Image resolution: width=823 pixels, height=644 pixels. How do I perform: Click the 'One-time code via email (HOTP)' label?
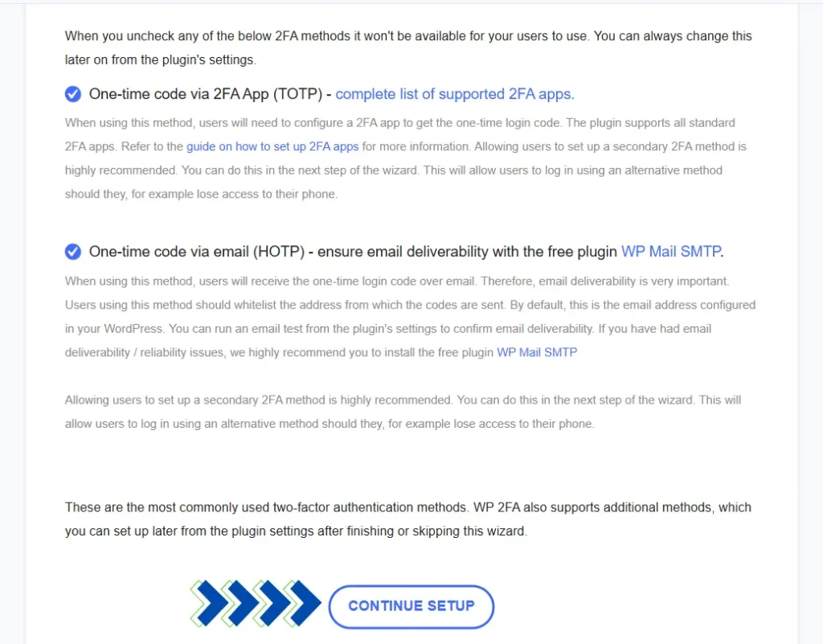[x=197, y=252]
